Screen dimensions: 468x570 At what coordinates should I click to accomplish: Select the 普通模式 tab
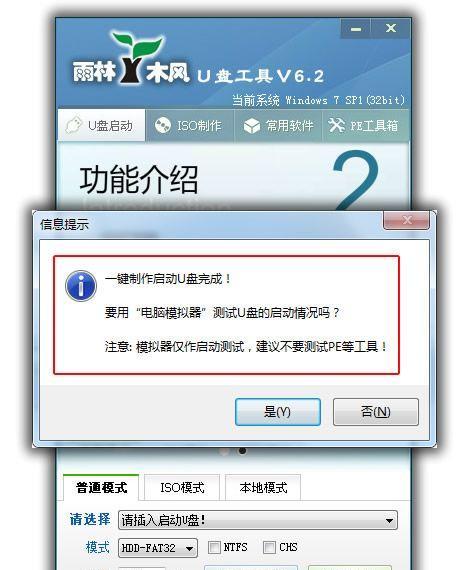[x=101, y=487]
